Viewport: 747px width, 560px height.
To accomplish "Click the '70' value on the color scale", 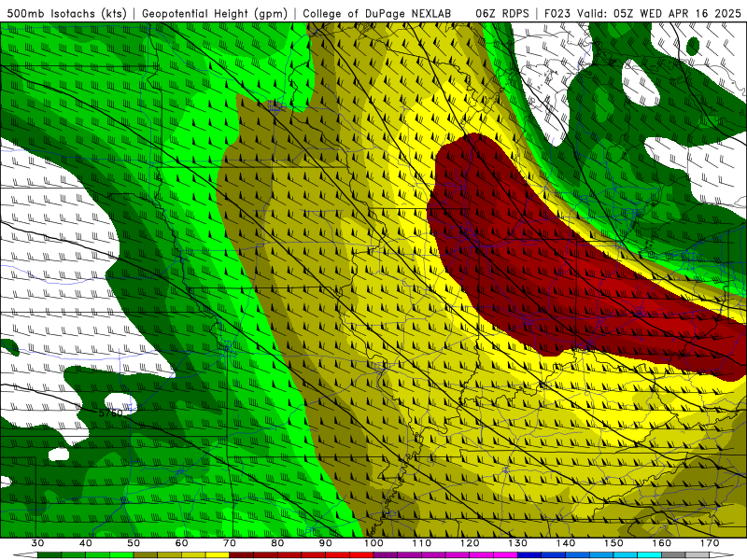I will 230,543.
